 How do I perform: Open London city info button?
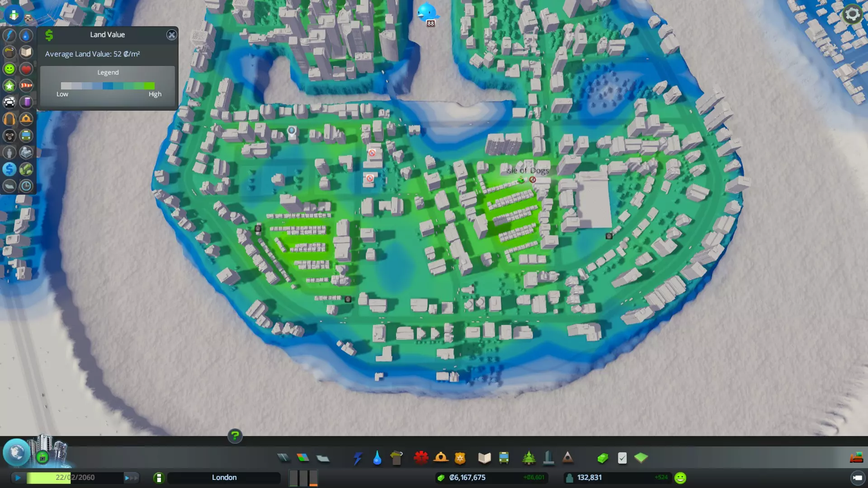159,478
